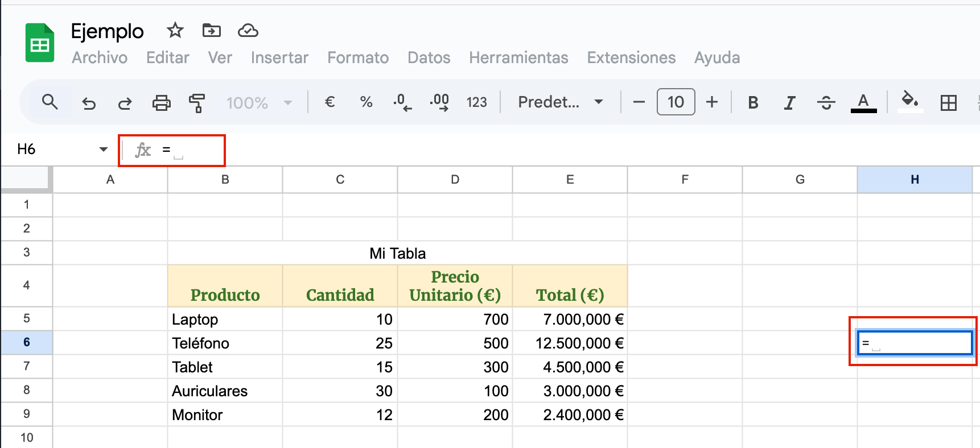The width and height of the screenshot is (980, 448).
Task: Select the 'Tablet' cell
Action: [x=225, y=367]
